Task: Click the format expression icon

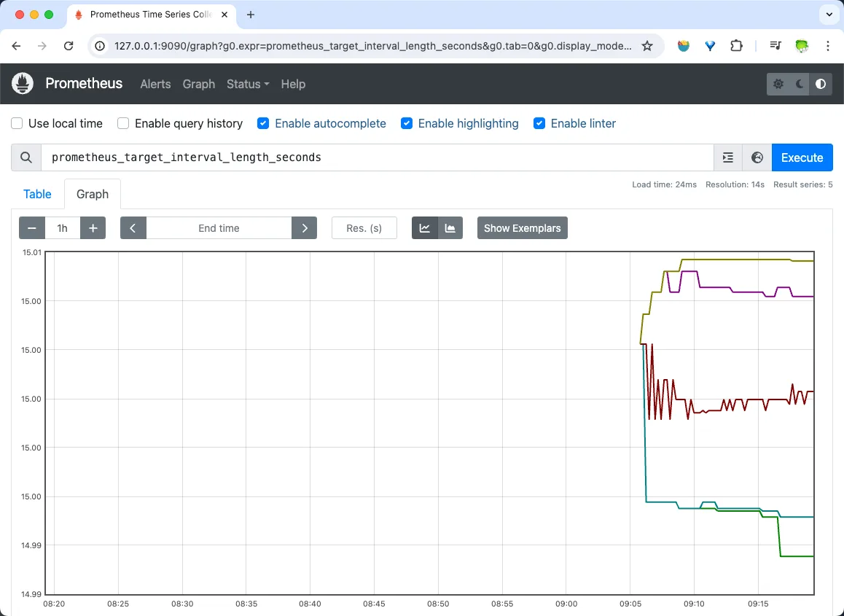Action: coord(727,157)
